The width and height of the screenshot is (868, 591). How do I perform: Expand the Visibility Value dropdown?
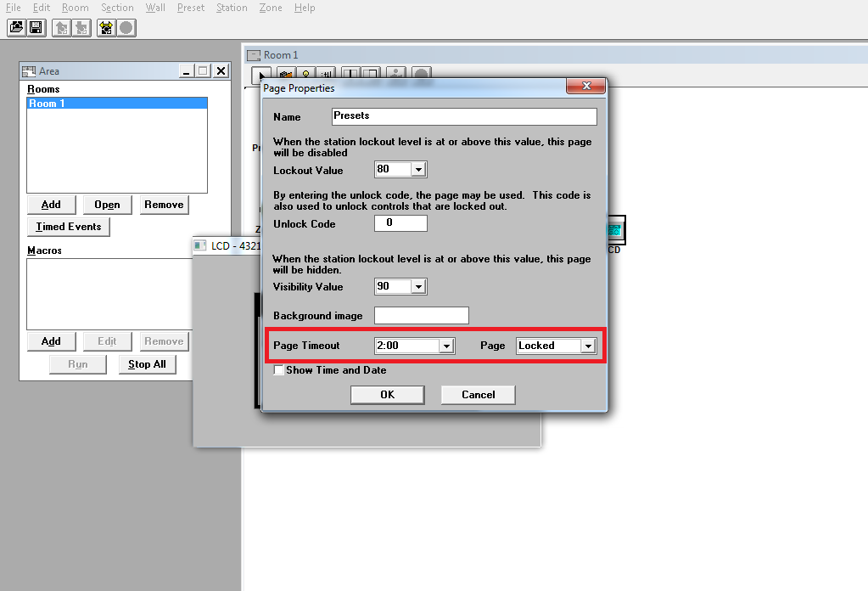tap(418, 287)
